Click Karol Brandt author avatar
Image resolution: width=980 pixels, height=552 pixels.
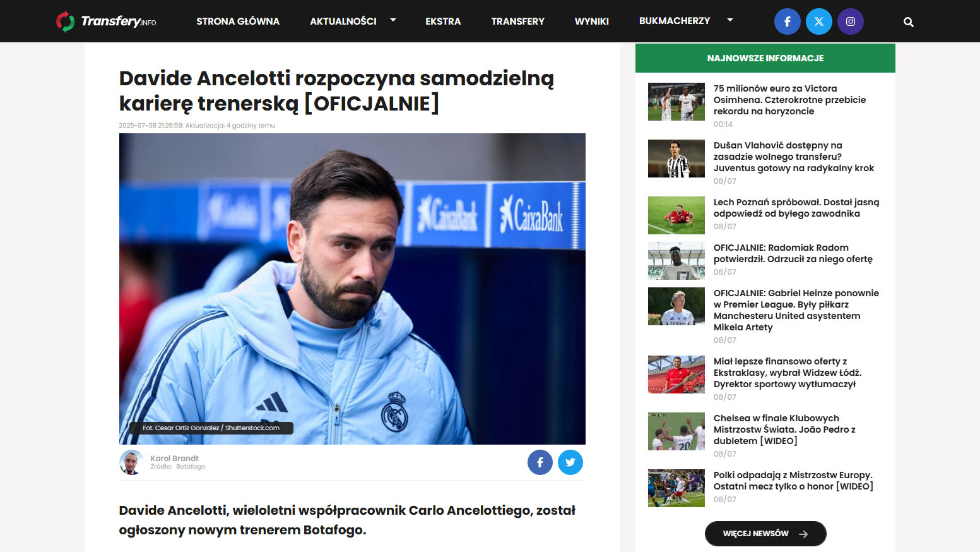131,462
